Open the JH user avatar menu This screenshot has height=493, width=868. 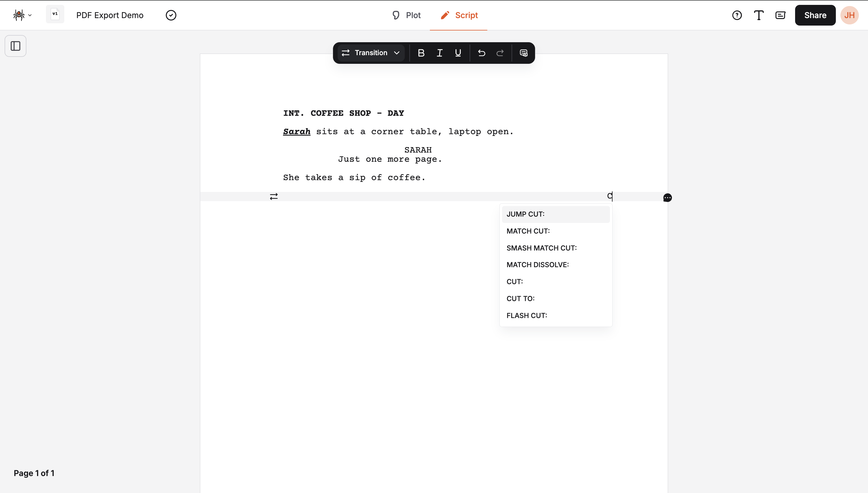pos(849,15)
